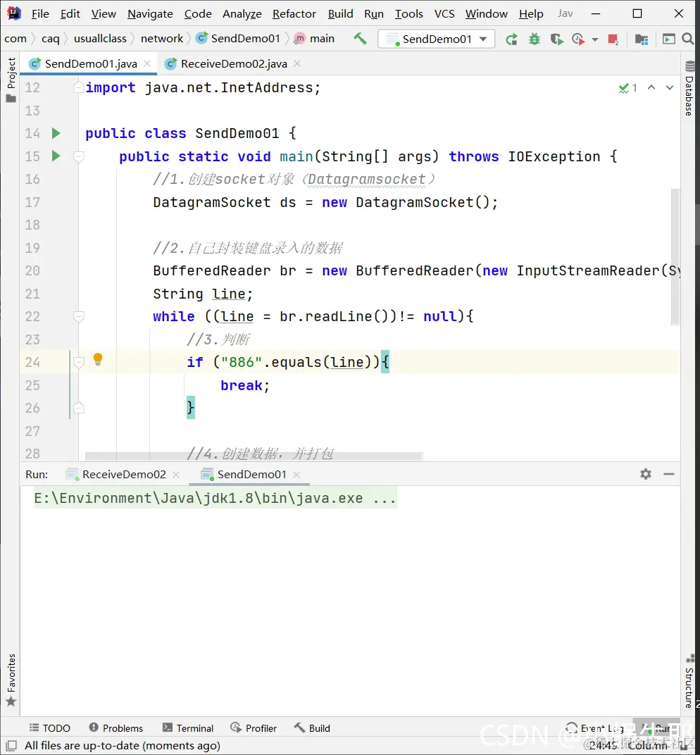This screenshot has height=755, width=700.
Task: Hide the Run panel with minus icon
Action: [x=669, y=474]
